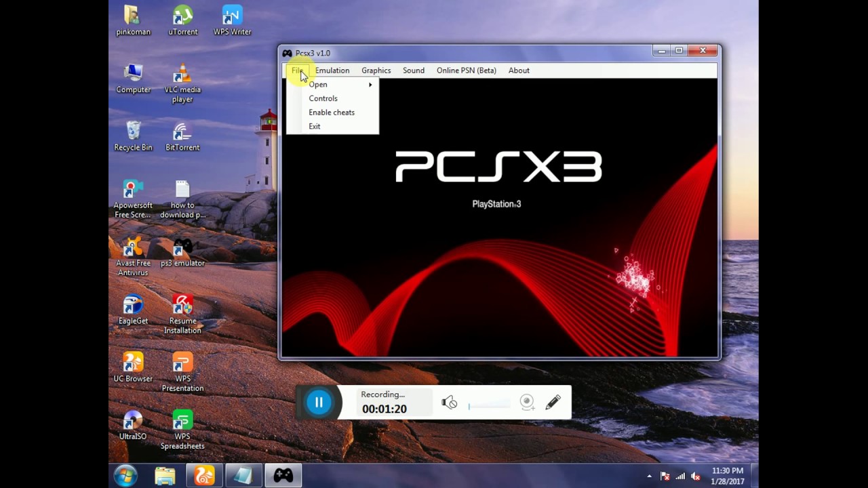Select the WPS Spreadsheets desktop shortcut
Screen dimensions: 868x488
click(182, 430)
